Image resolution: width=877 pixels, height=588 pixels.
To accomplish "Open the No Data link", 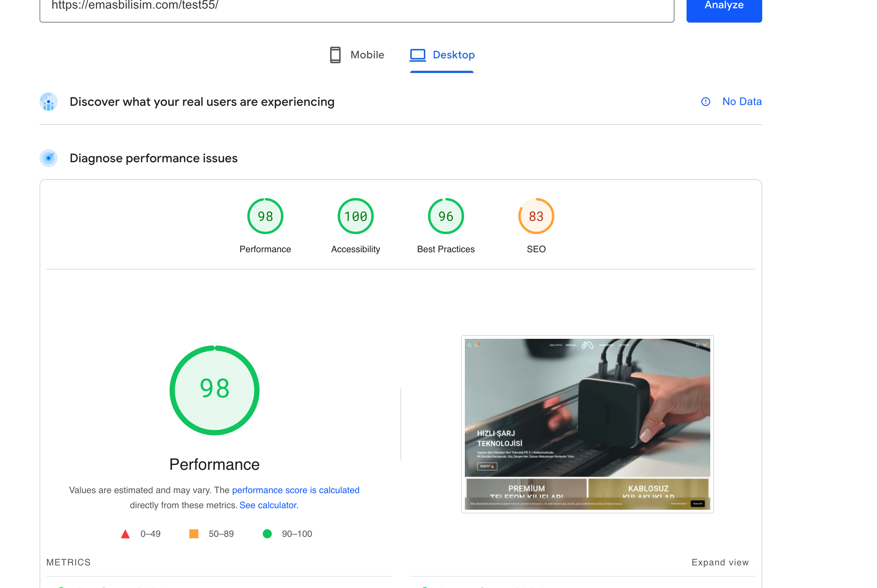I will [x=741, y=102].
